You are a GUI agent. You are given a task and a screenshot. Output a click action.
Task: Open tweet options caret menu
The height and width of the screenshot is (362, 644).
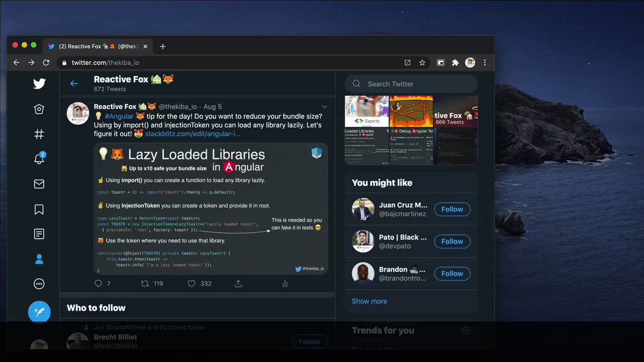pyautogui.click(x=324, y=106)
